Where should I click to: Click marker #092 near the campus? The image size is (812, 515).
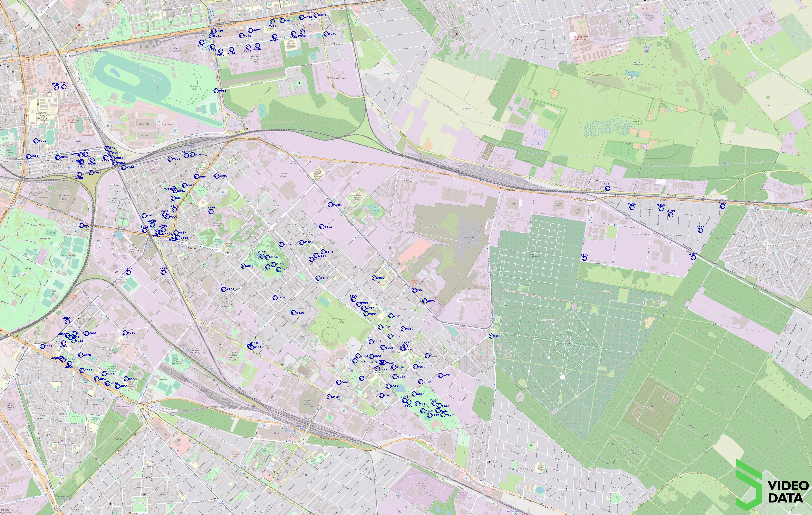coord(36,141)
